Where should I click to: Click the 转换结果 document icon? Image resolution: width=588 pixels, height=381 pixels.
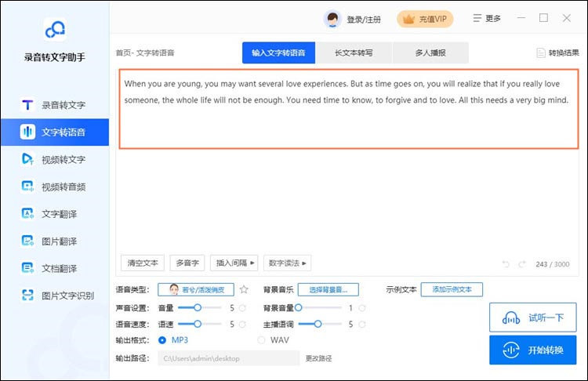[x=541, y=53]
